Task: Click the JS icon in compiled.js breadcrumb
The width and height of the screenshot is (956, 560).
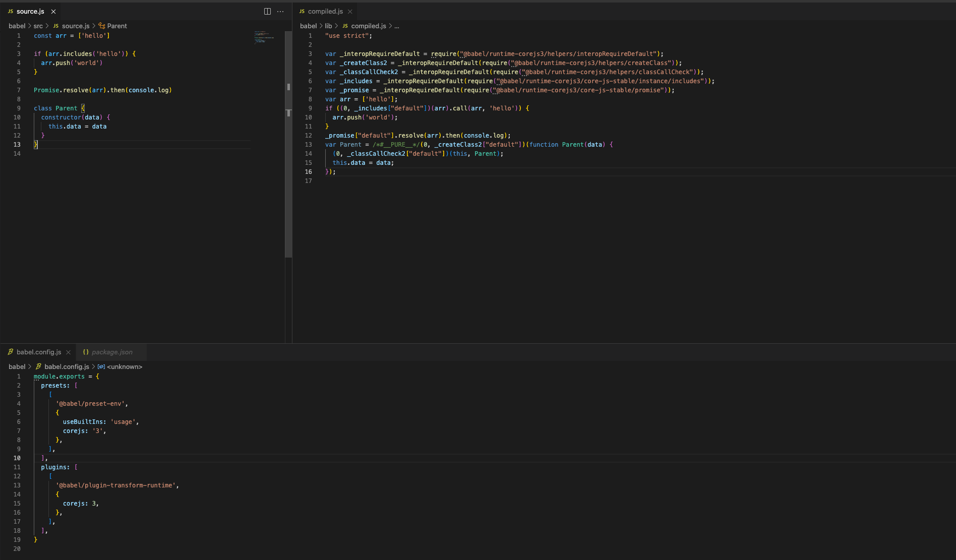Action: [x=345, y=26]
